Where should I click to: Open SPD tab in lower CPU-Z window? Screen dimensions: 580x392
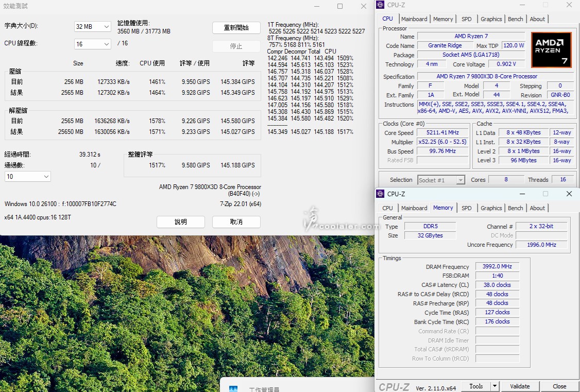pyautogui.click(x=467, y=208)
